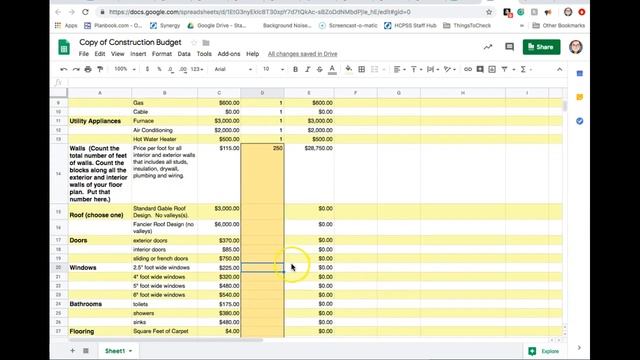Screen dimensions: 640x360
Task: Open the comment history
Action: tap(509, 47)
